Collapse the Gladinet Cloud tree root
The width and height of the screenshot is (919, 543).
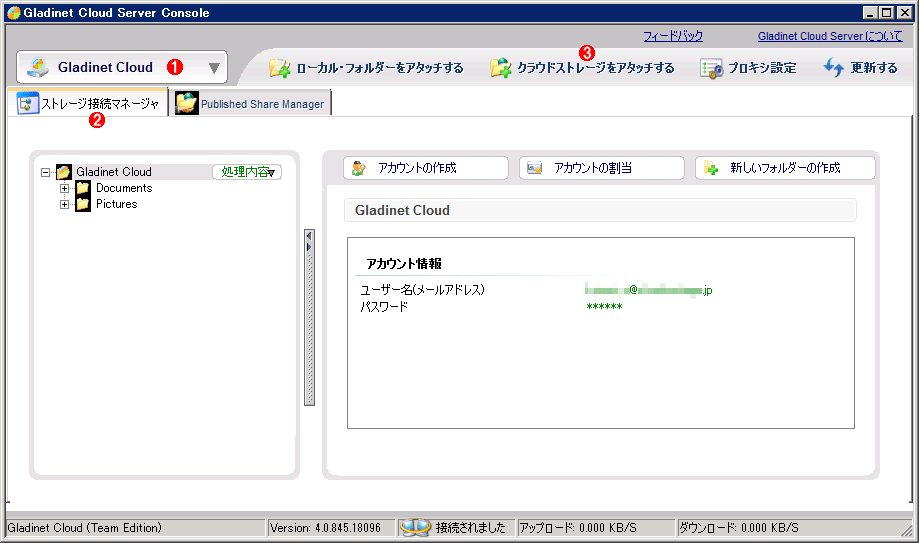[45, 172]
